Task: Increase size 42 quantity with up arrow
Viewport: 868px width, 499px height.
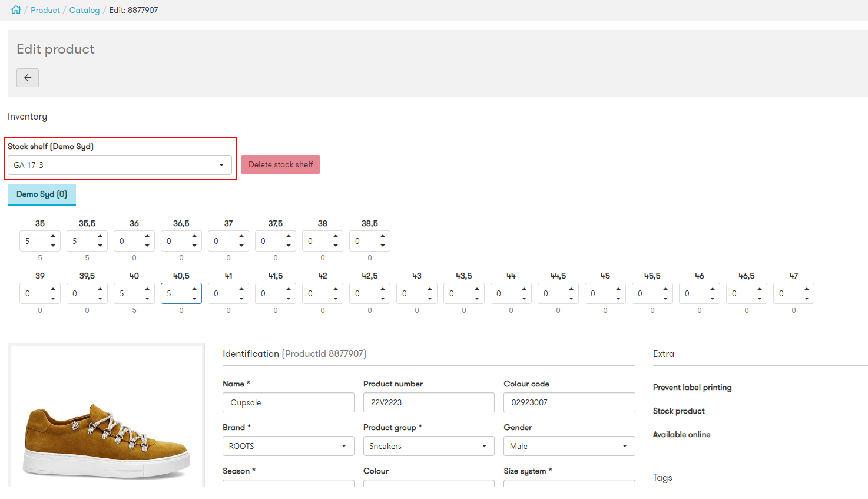Action: (336, 289)
